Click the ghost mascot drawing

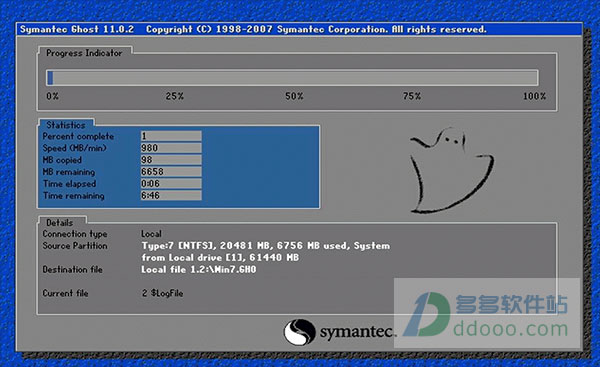(452, 170)
